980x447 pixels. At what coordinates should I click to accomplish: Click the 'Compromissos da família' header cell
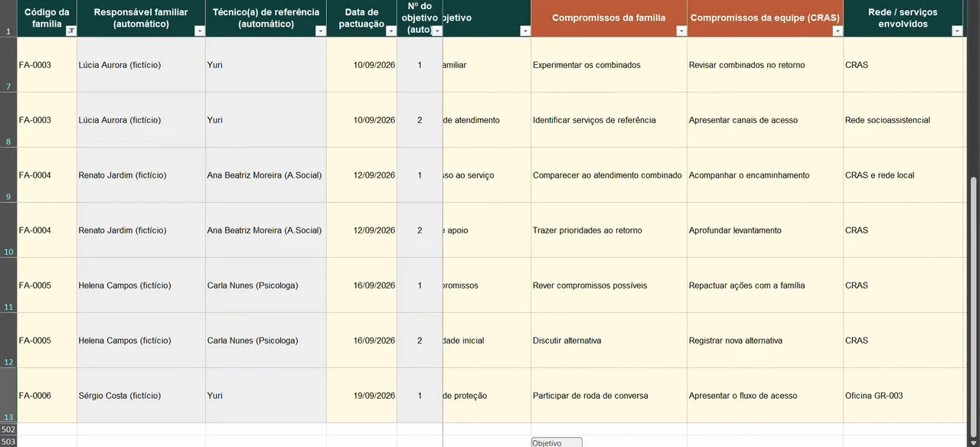coord(609,18)
